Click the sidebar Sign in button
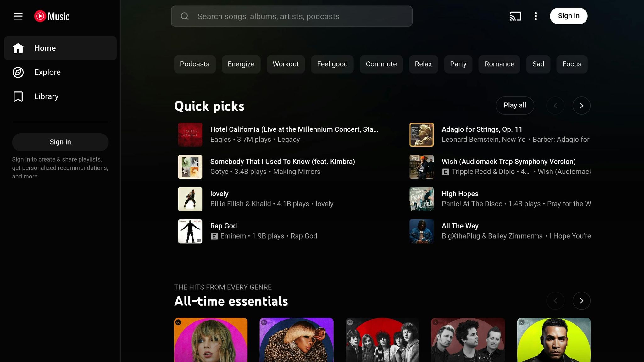This screenshot has height=362, width=644. [60, 142]
